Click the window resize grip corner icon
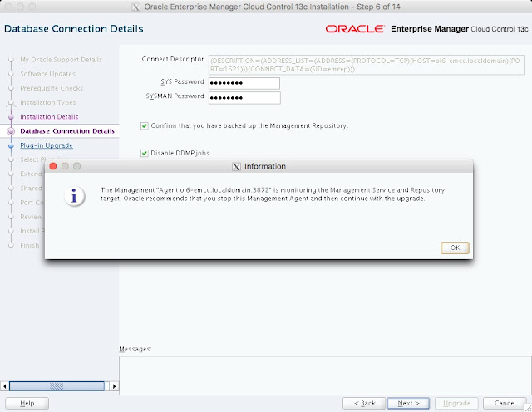Viewport: 532px width, 412px height. (528, 408)
